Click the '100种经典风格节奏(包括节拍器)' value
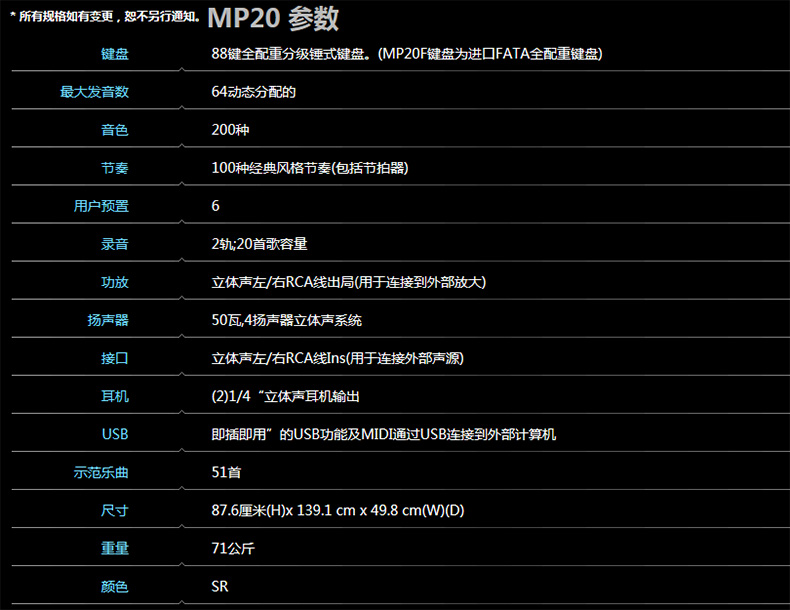790x610 pixels. tap(310, 168)
